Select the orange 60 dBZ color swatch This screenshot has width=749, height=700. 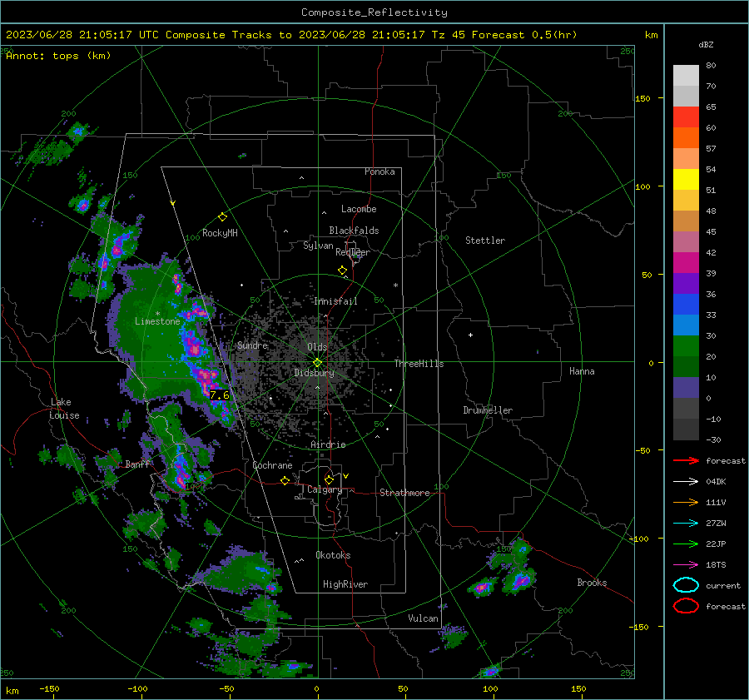(x=686, y=137)
